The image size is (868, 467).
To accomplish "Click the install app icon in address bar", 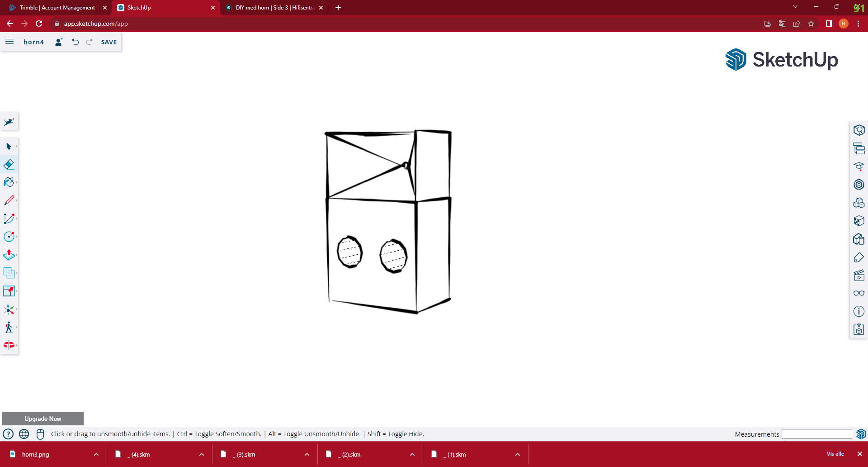I will [x=768, y=24].
